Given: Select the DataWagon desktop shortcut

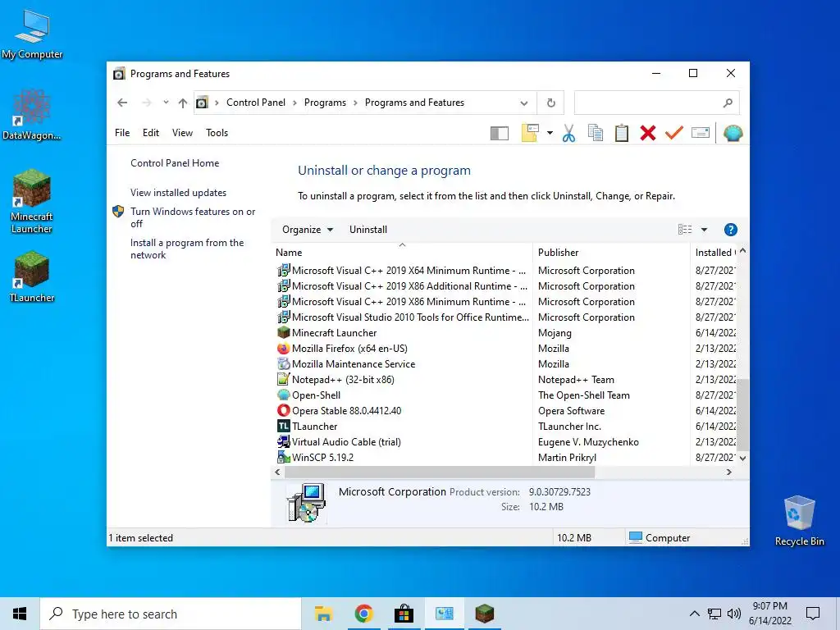Looking at the screenshot, I should pyautogui.click(x=32, y=115).
